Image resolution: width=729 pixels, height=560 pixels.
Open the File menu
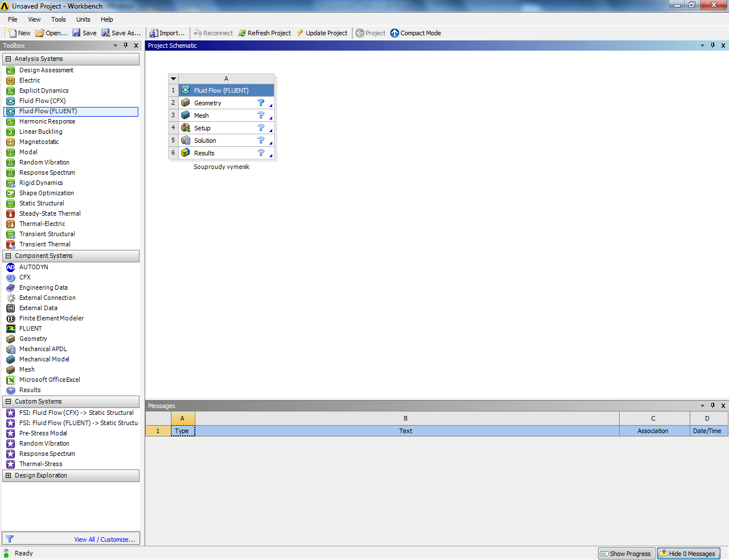(x=13, y=19)
